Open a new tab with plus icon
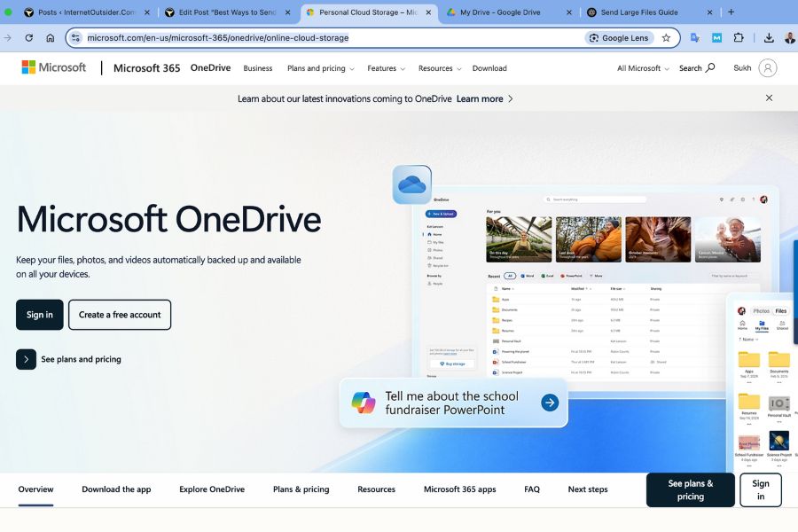798x532 pixels. click(731, 12)
